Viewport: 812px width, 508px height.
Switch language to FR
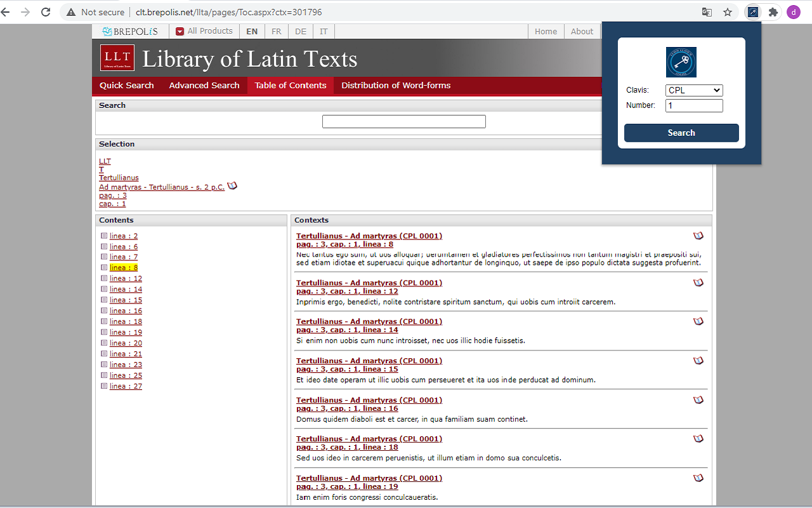(277, 31)
